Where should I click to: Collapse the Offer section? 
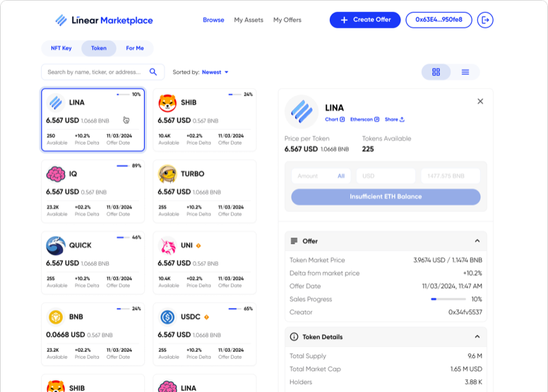click(x=477, y=241)
